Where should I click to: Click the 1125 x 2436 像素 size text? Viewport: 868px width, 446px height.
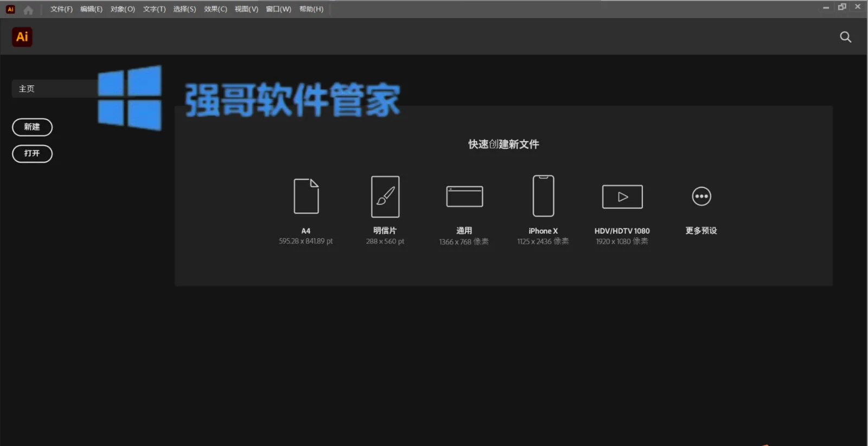click(x=543, y=241)
